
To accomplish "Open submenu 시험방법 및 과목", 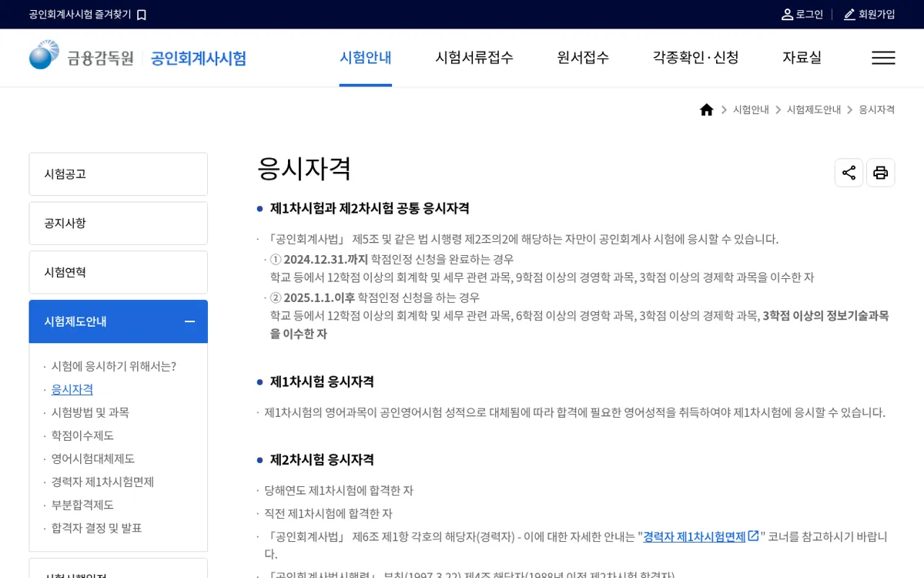I will (x=90, y=412).
